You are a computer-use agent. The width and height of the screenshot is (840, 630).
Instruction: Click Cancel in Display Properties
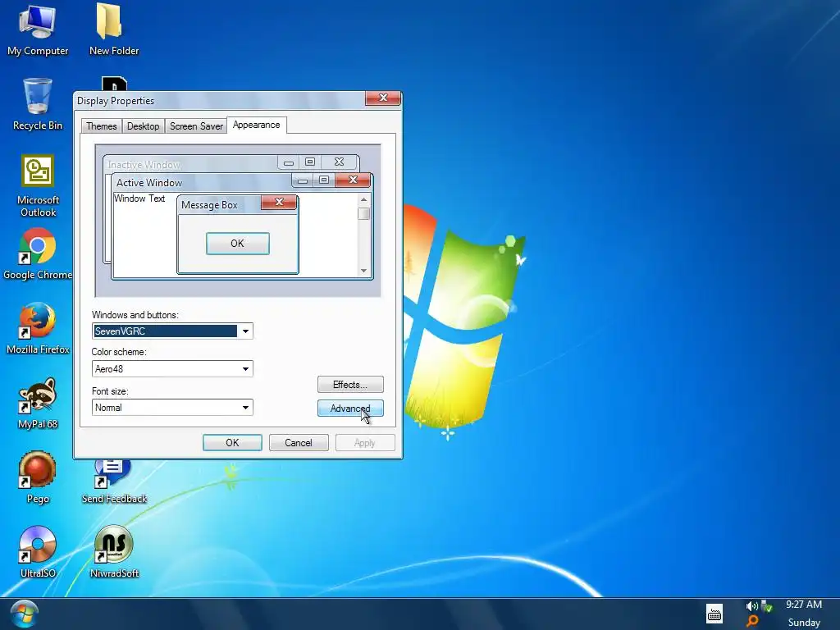pyautogui.click(x=299, y=442)
